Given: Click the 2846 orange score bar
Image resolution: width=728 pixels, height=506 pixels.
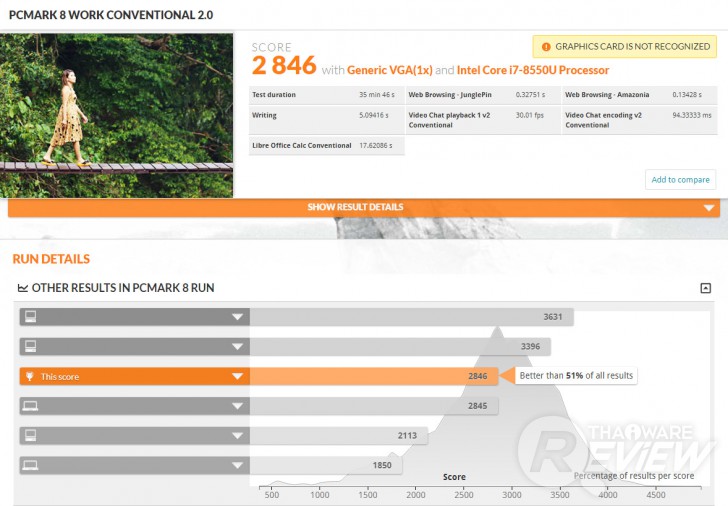Looking at the screenshot, I should 374,376.
